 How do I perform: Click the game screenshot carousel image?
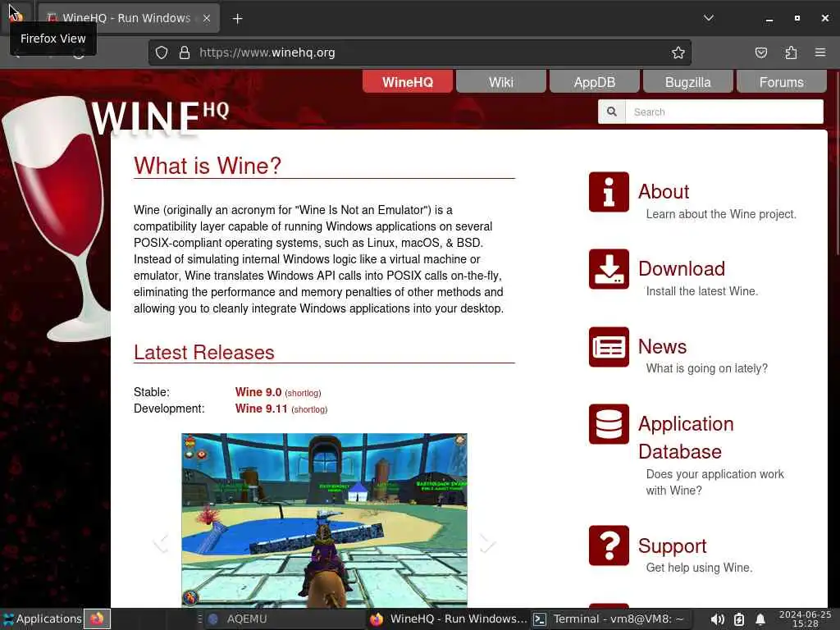tap(324, 519)
